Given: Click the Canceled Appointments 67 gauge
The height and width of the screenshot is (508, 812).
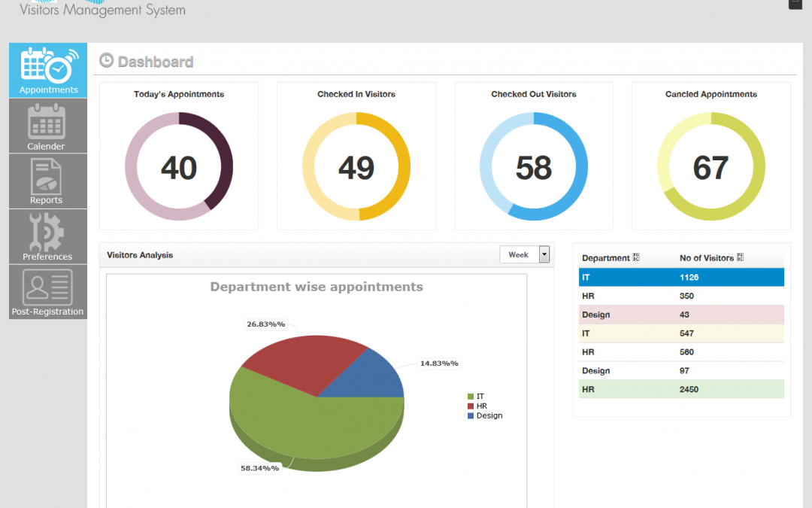Looking at the screenshot, I should 711,166.
